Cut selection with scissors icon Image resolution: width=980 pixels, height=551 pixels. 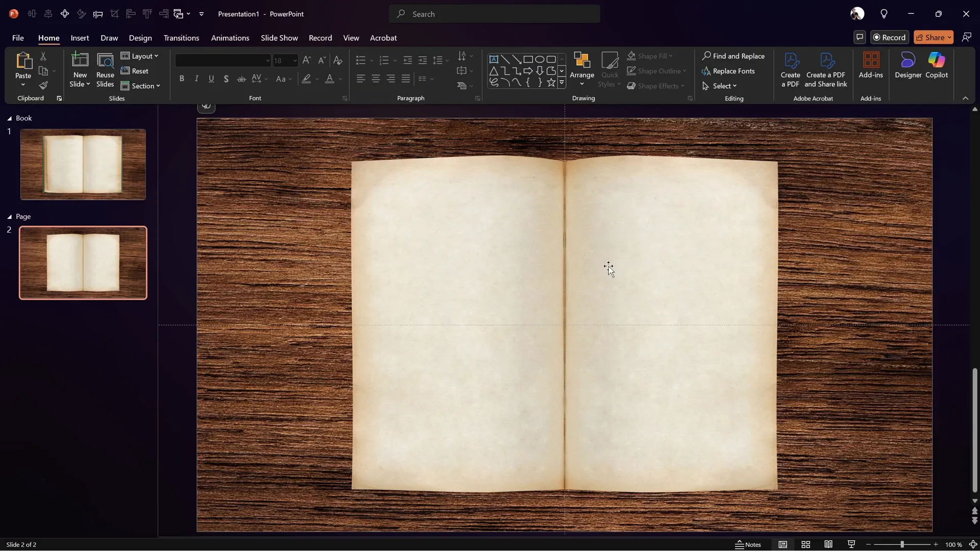pyautogui.click(x=43, y=56)
